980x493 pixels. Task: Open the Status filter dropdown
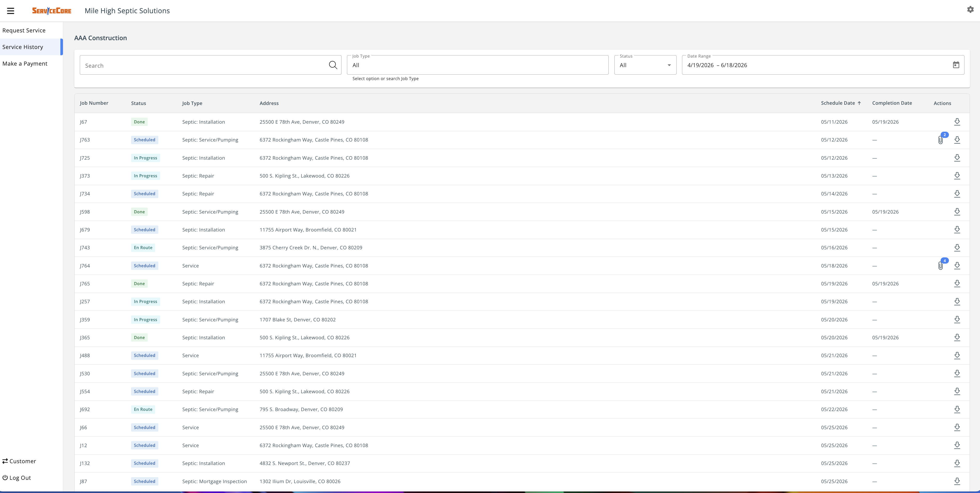[645, 65]
